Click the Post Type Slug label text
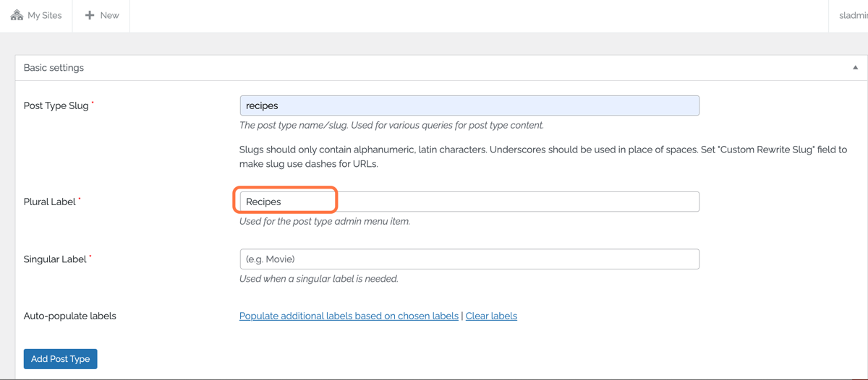868x380 pixels. click(x=56, y=105)
